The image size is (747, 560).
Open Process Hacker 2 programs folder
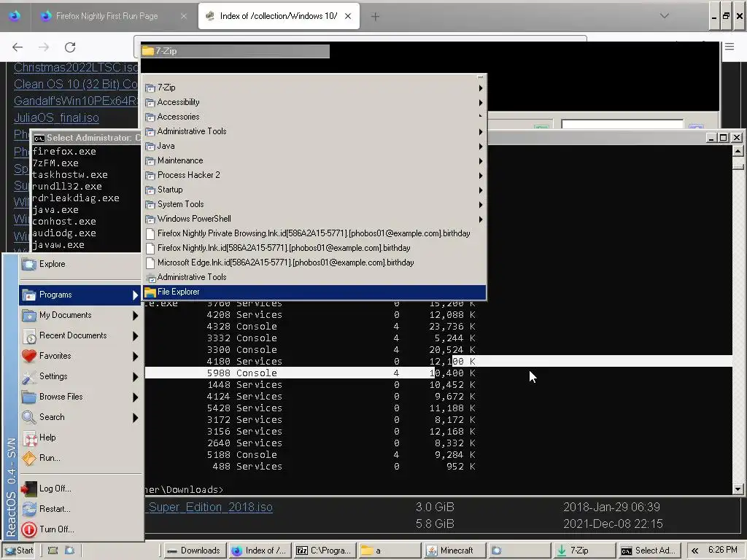click(314, 175)
